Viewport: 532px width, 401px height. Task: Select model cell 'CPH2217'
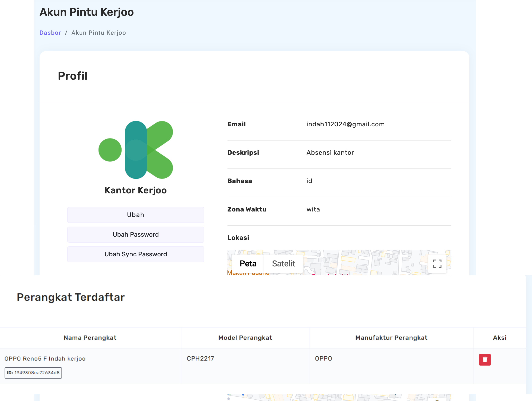[200, 359]
